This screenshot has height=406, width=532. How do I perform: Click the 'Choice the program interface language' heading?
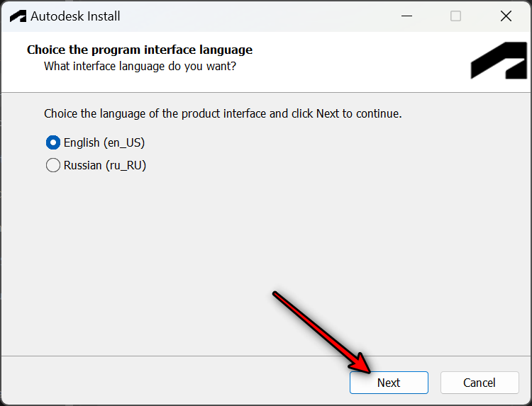point(140,50)
